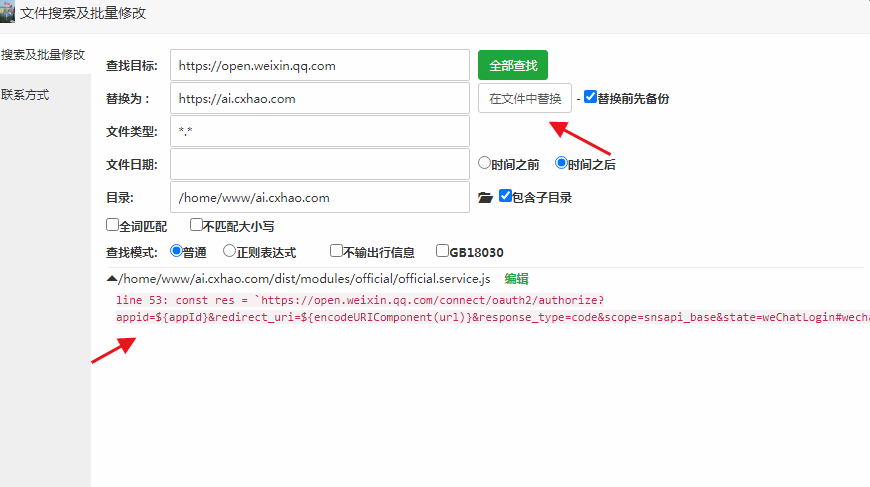870x487 pixels.
Task: Check the GB18030 encoding checkbox
Action: (442, 251)
